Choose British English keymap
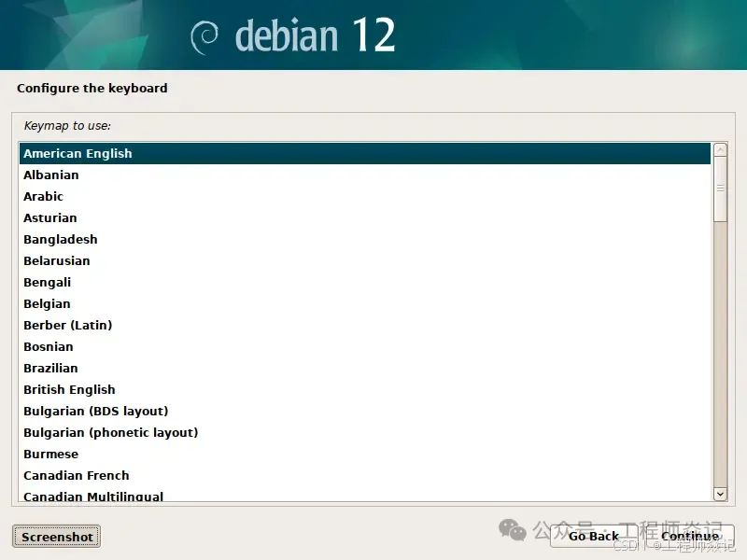 click(365, 389)
